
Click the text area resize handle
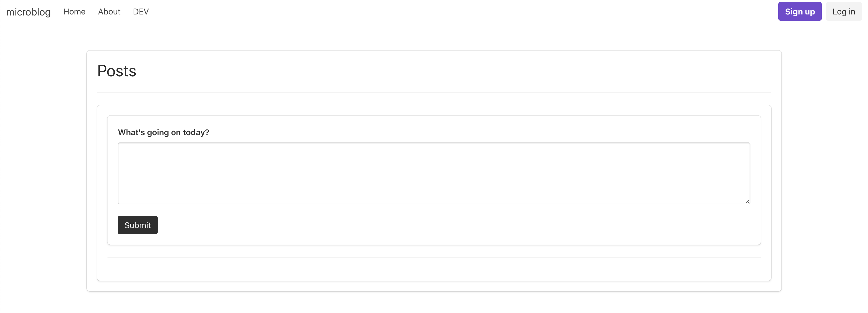point(747,201)
